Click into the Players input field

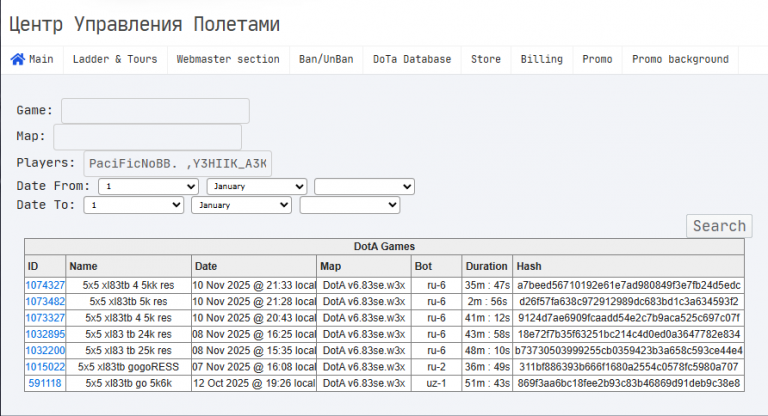pyautogui.click(x=178, y=163)
